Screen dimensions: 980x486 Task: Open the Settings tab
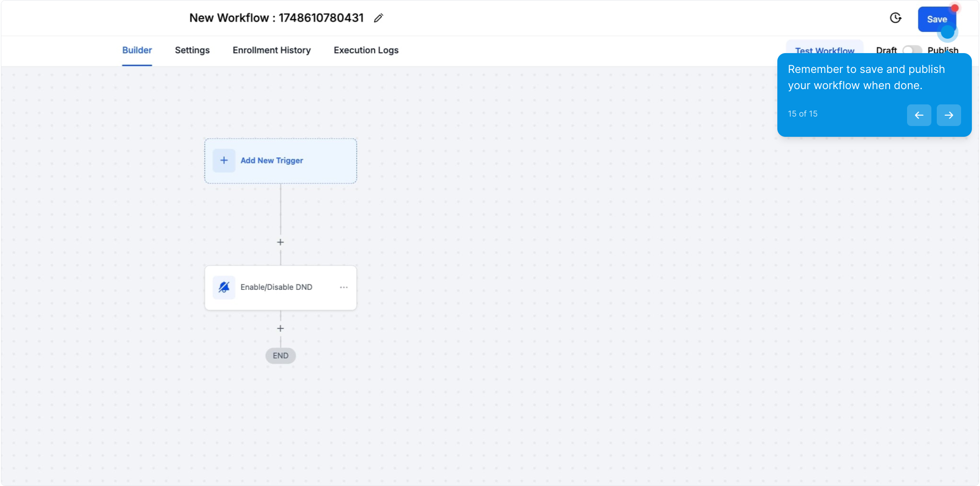[x=192, y=50]
